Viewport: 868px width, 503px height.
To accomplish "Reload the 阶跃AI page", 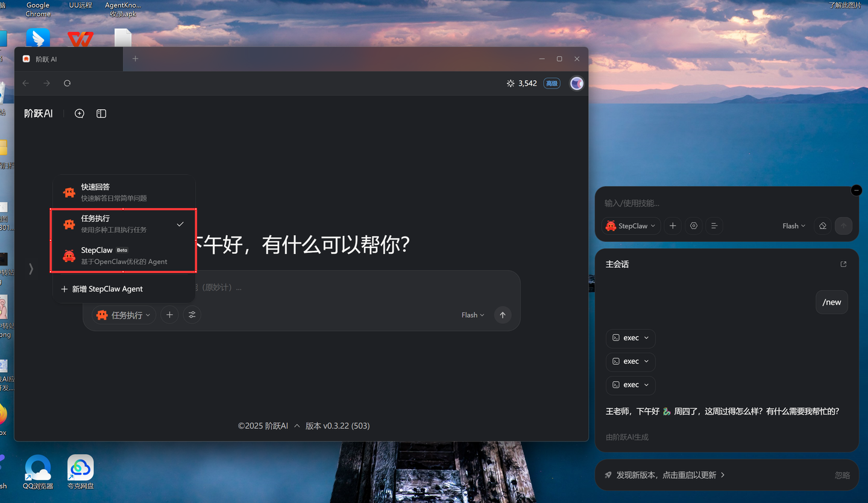I will coord(67,83).
